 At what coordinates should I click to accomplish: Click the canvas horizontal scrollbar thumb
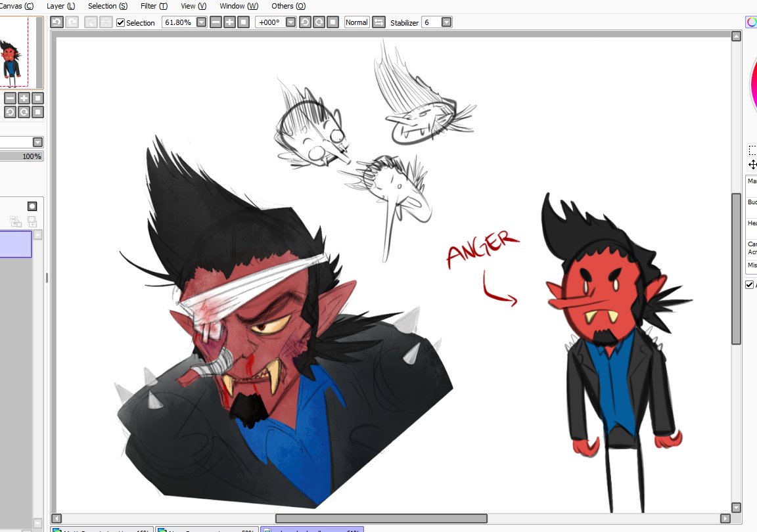(x=381, y=518)
